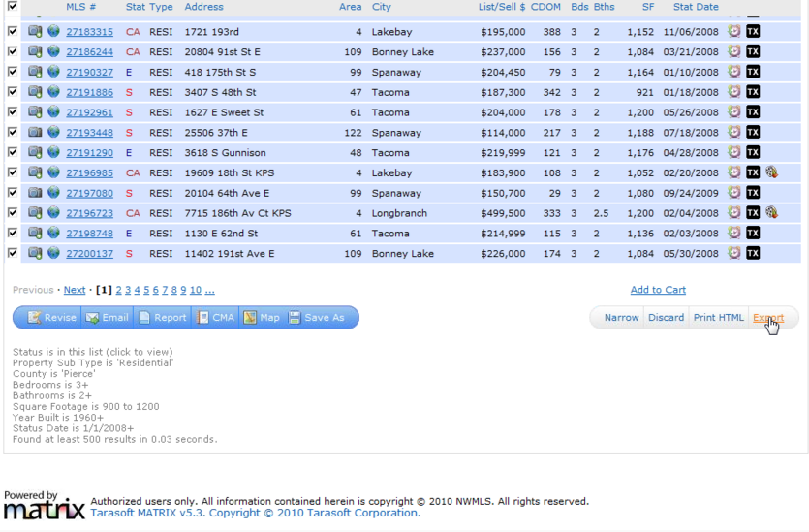Click TX tax icon for listing 27200137
The width and height of the screenshot is (809, 532).
click(753, 254)
